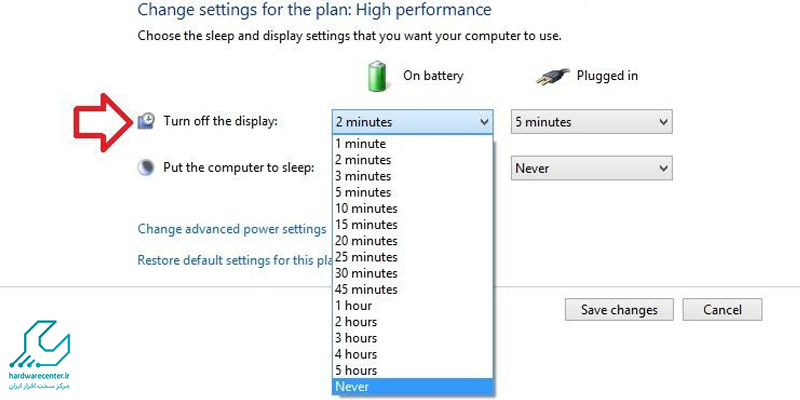Pick 5 hours in the dropdown list
This screenshot has width=800, height=400.
click(x=412, y=370)
